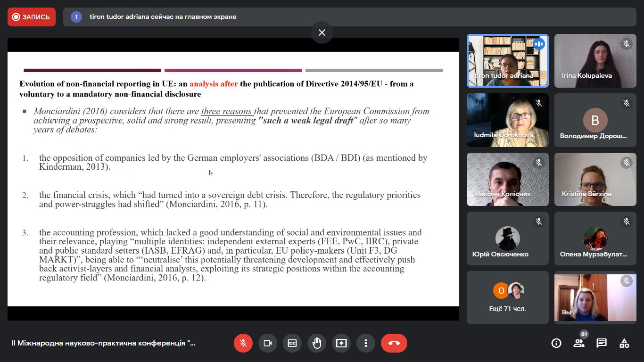
Task: Open the three-dot more options menu
Action: tap(366, 343)
